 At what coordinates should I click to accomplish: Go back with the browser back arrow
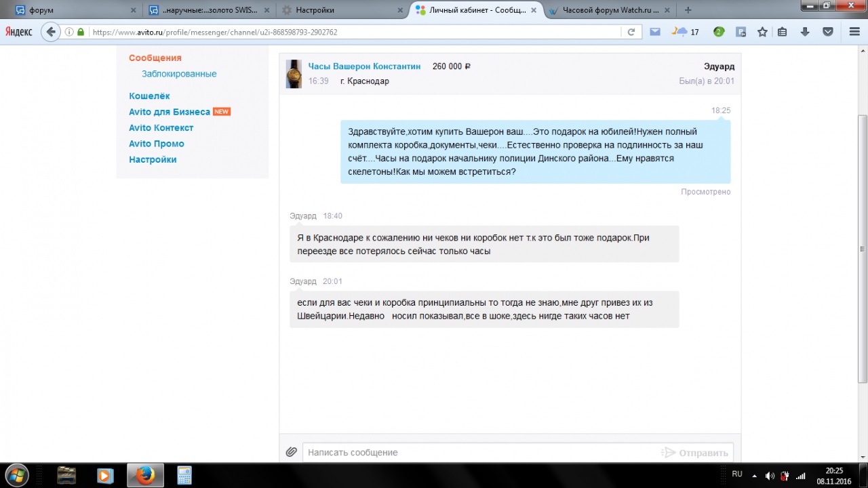[x=50, y=32]
